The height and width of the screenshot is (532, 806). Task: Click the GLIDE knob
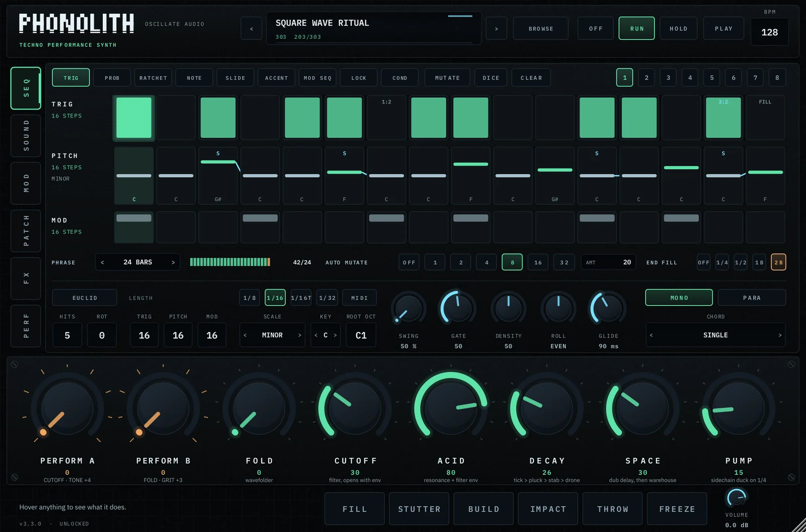click(x=608, y=308)
